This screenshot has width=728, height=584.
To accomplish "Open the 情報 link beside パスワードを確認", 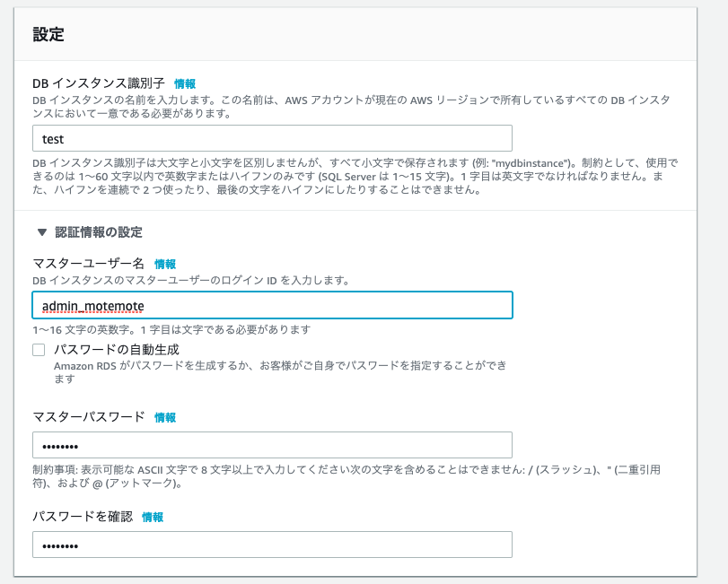I will tap(151, 517).
